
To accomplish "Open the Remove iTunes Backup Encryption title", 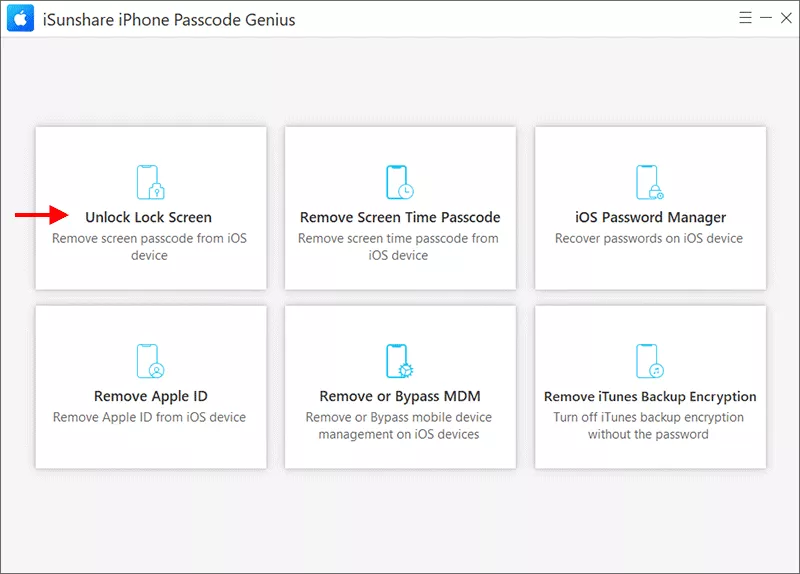I will pyautogui.click(x=650, y=396).
